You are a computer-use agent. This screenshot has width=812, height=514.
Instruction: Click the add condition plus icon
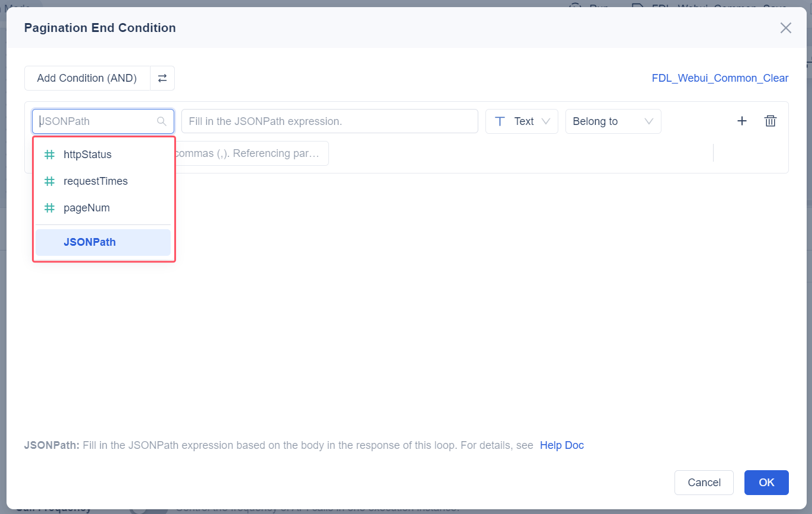click(741, 121)
